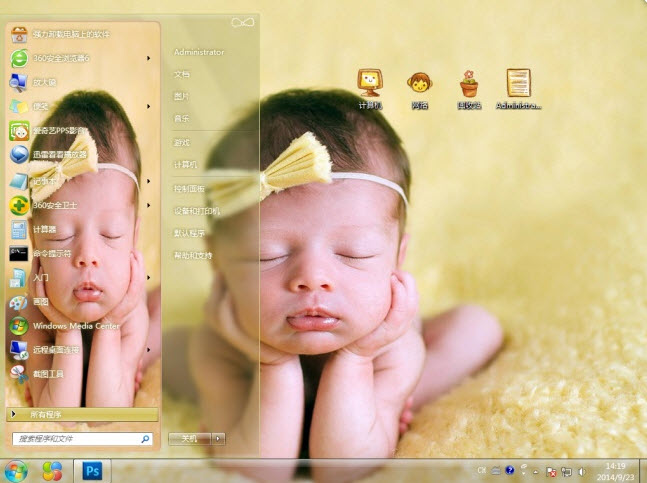Screen dimensions: 647x483
Task: Launch Windows Media Center
Action: [75, 326]
